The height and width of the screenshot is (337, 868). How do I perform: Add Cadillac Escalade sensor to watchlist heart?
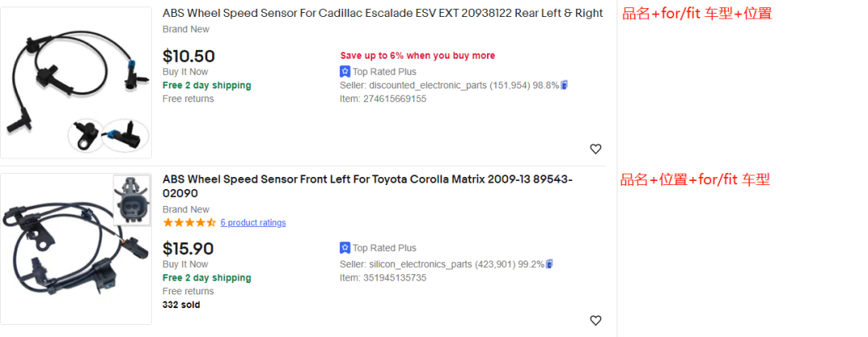tap(596, 149)
